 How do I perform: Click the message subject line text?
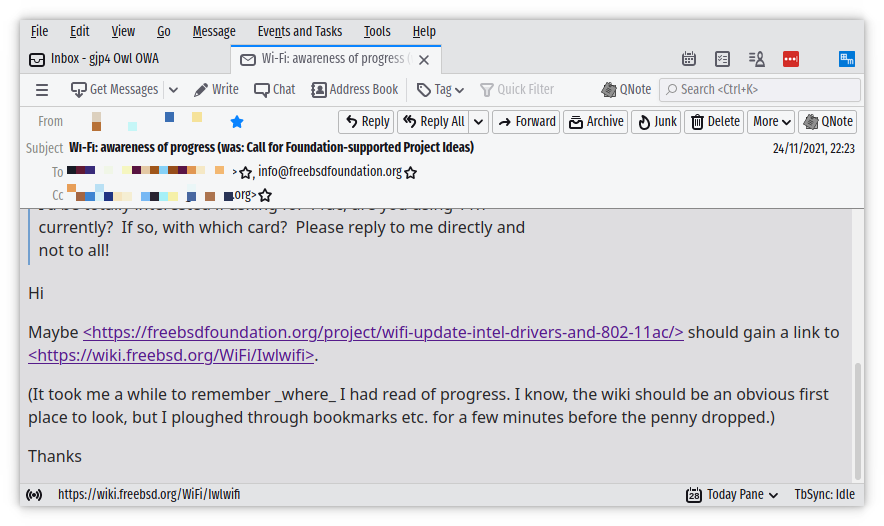[x=271, y=148]
